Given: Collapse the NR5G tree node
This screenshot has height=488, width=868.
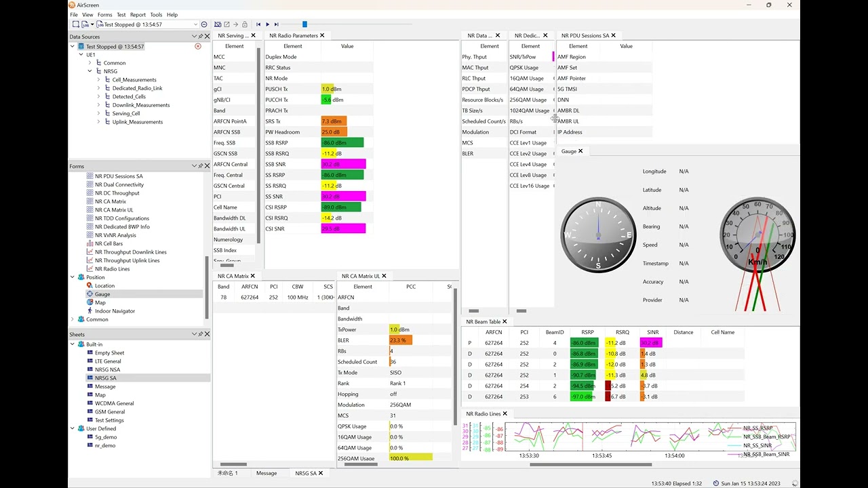Looking at the screenshot, I should click(90, 71).
